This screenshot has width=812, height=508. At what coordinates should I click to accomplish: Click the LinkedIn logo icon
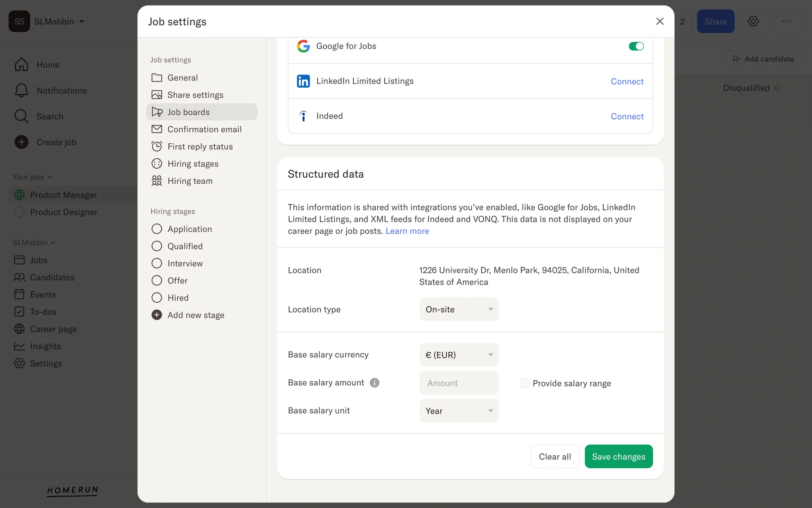(303, 81)
